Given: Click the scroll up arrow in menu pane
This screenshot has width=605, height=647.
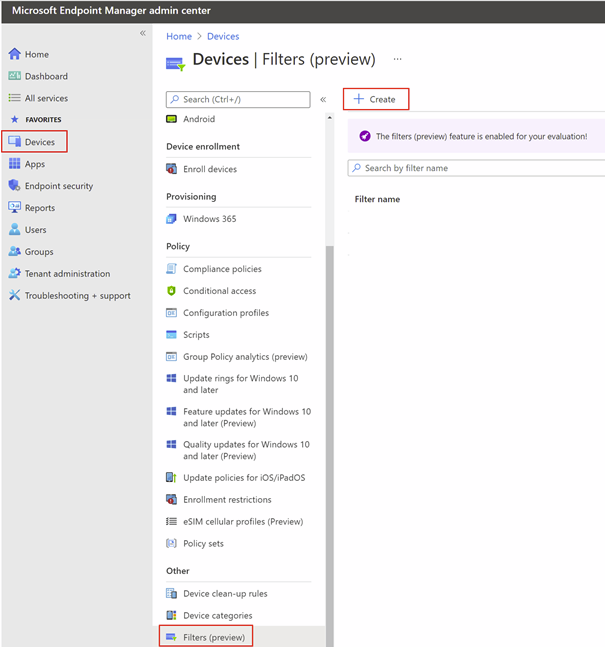Looking at the screenshot, I should [x=329, y=118].
